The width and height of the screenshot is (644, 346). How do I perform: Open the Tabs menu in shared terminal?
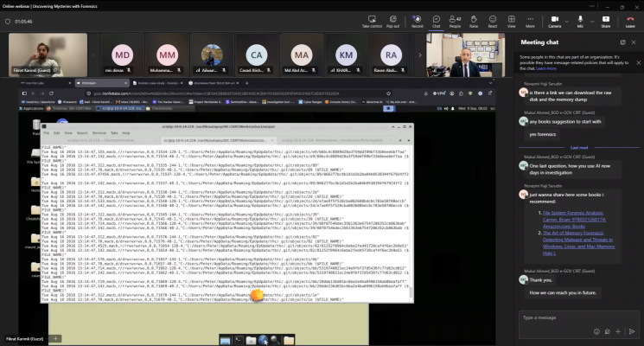[114, 132]
